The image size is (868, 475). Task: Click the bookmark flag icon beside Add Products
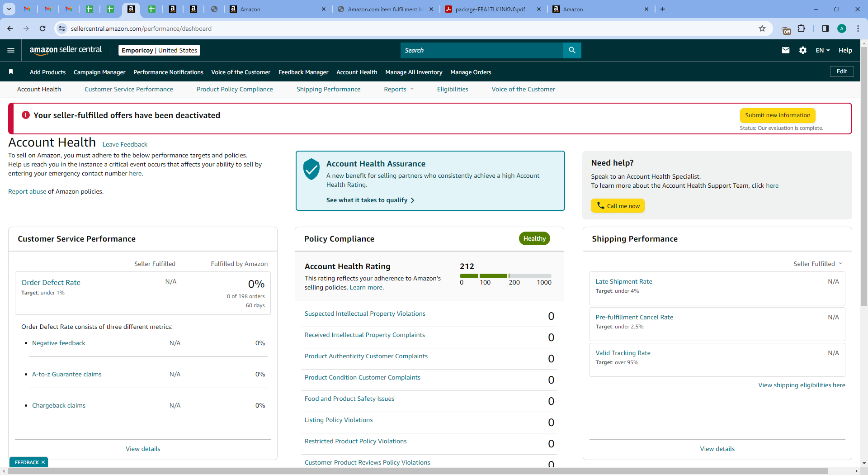pos(11,71)
